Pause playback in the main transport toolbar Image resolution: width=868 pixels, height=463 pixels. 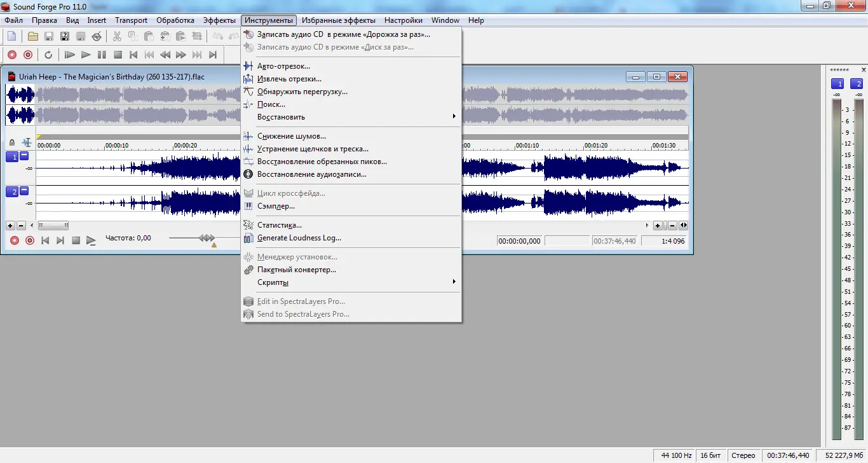point(102,55)
